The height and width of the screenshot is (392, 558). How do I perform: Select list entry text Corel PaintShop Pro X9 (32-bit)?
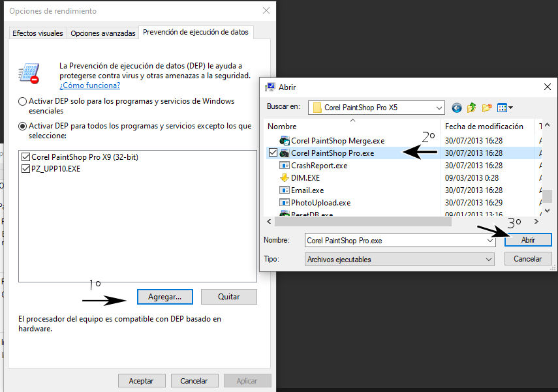[x=85, y=157]
